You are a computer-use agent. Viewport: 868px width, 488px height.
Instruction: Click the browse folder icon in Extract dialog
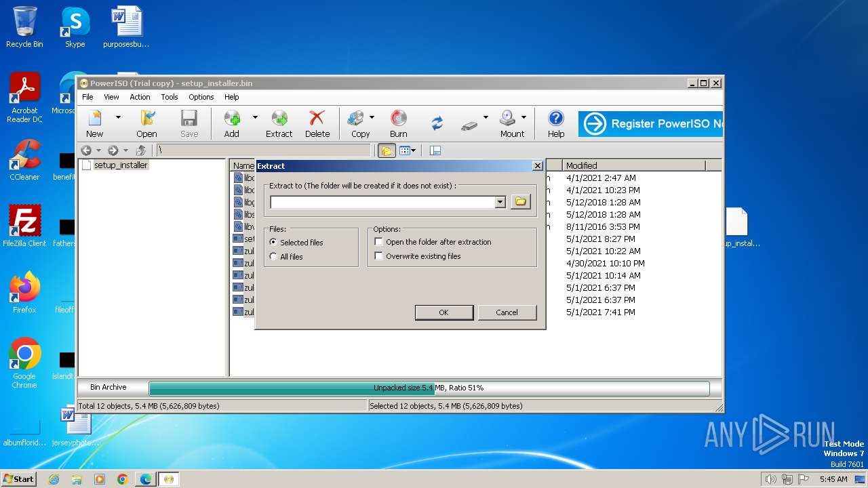[x=520, y=201]
